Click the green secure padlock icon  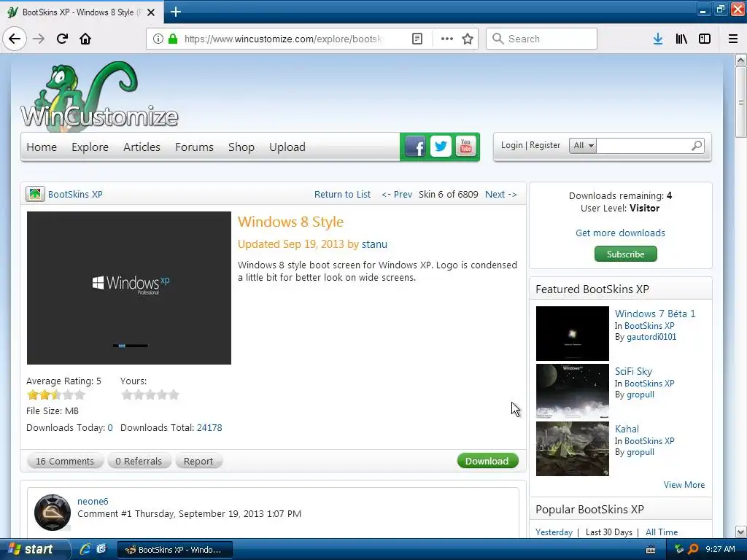[174, 39]
